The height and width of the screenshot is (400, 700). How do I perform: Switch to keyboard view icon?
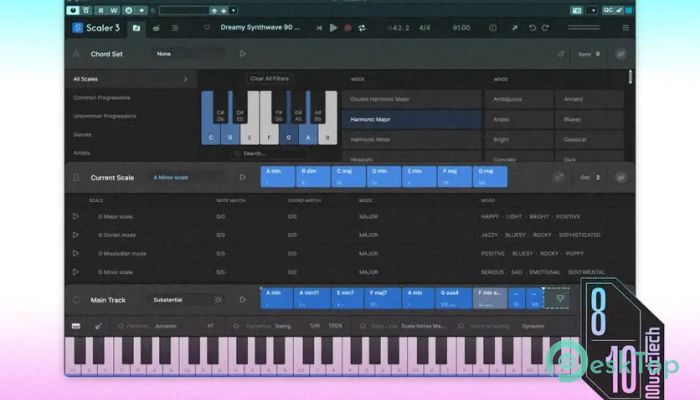pos(76,326)
